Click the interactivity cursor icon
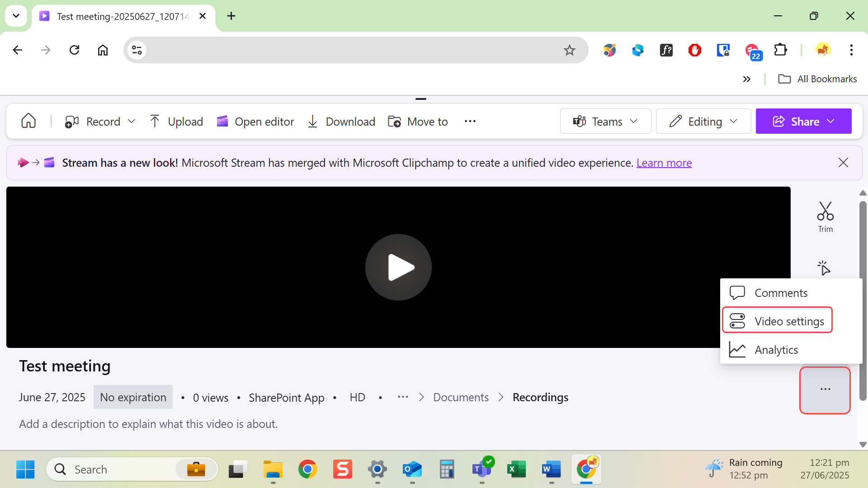The image size is (868, 488). tap(824, 268)
